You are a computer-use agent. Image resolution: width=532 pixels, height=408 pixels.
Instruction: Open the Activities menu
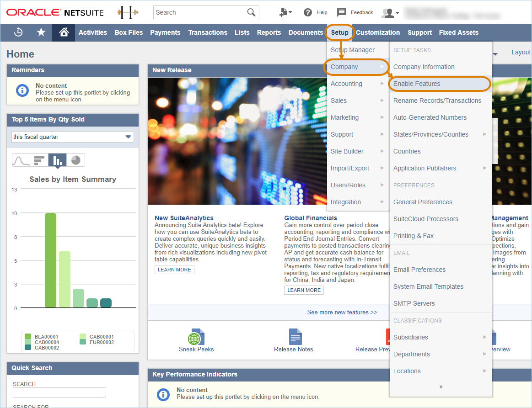click(x=92, y=32)
